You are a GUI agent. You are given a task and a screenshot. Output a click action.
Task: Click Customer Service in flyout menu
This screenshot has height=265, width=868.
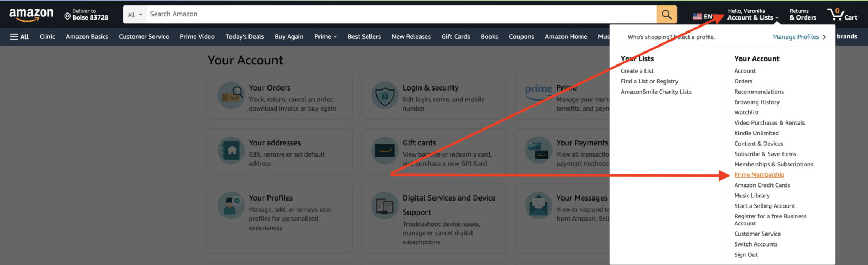[x=757, y=234]
